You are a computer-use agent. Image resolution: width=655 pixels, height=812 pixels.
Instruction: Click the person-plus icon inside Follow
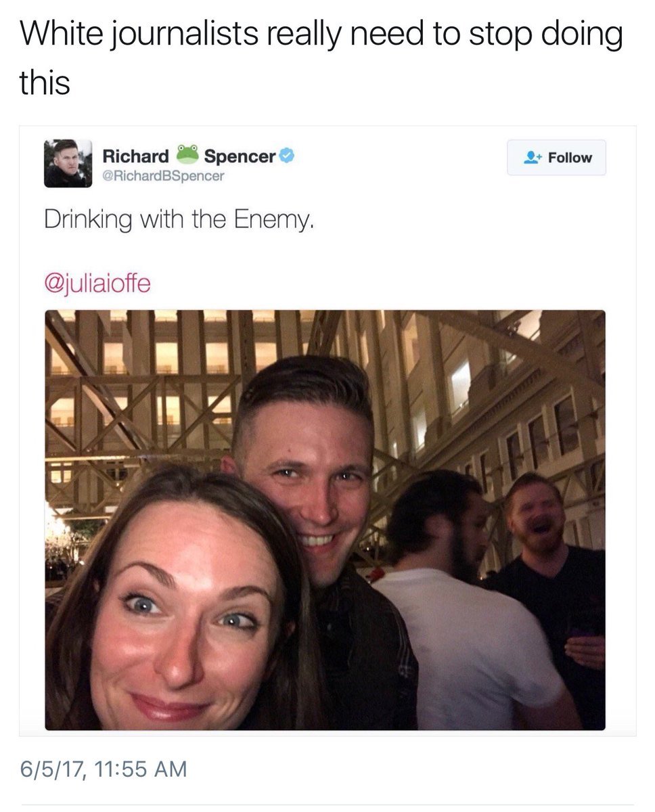click(533, 158)
